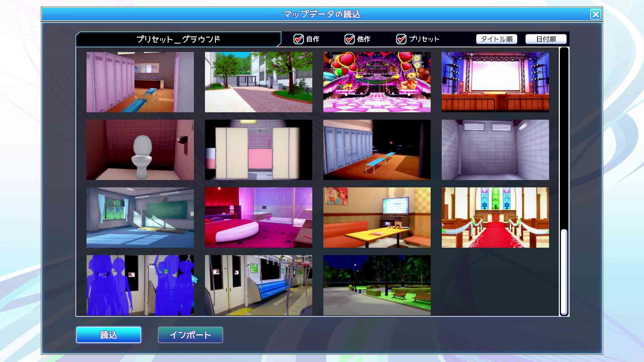Select the shower room map thumbnail
Viewport: 644px width, 362px height.
[259, 150]
